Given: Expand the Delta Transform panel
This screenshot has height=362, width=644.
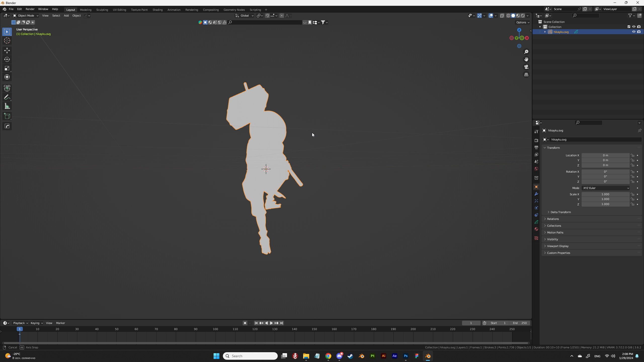Looking at the screenshot, I should click(x=560, y=212).
